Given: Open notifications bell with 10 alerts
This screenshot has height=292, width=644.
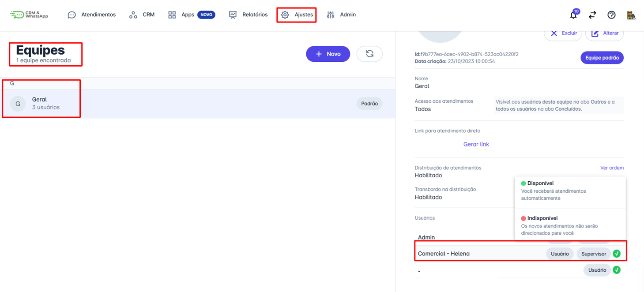Looking at the screenshot, I should point(573,15).
